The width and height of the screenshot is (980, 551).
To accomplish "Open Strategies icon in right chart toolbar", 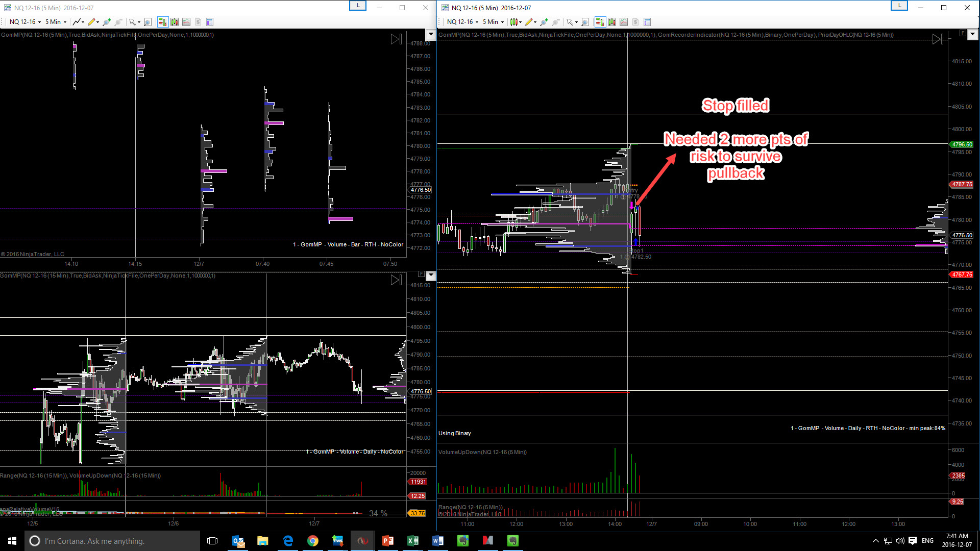I will [635, 22].
